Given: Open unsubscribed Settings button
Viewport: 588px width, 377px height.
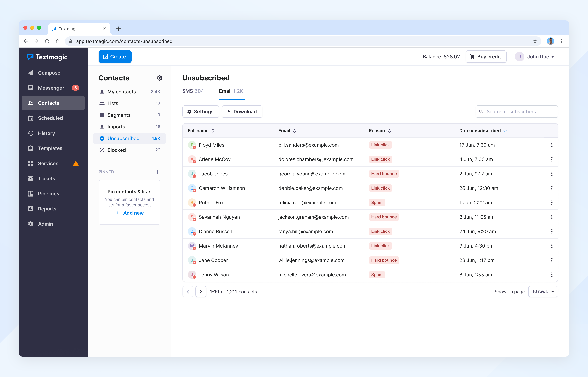Looking at the screenshot, I should pos(201,112).
